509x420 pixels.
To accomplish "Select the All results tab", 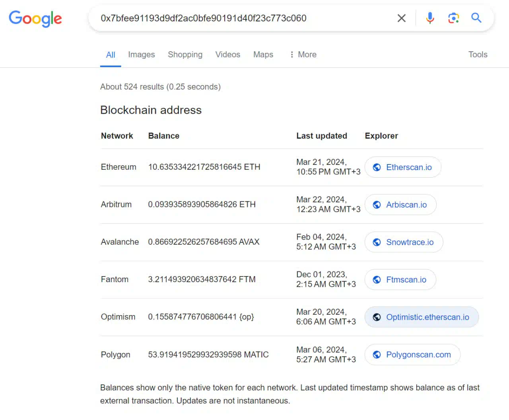I will pyautogui.click(x=111, y=55).
